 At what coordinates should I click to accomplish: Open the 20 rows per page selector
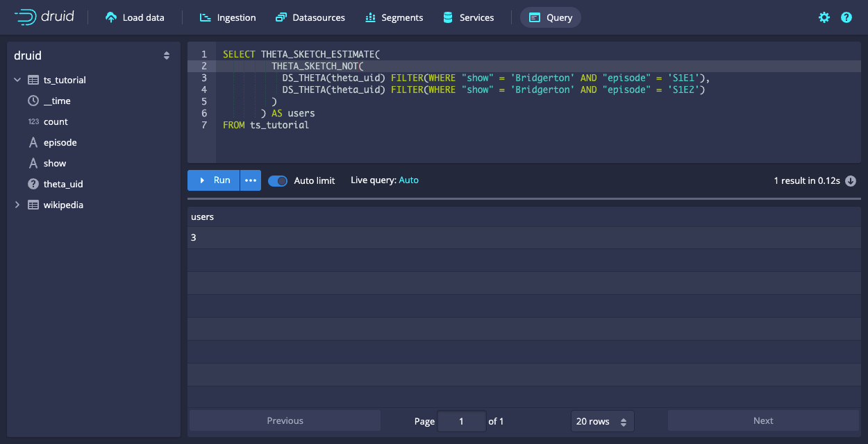pyautogui.click(x=602, y=420)
